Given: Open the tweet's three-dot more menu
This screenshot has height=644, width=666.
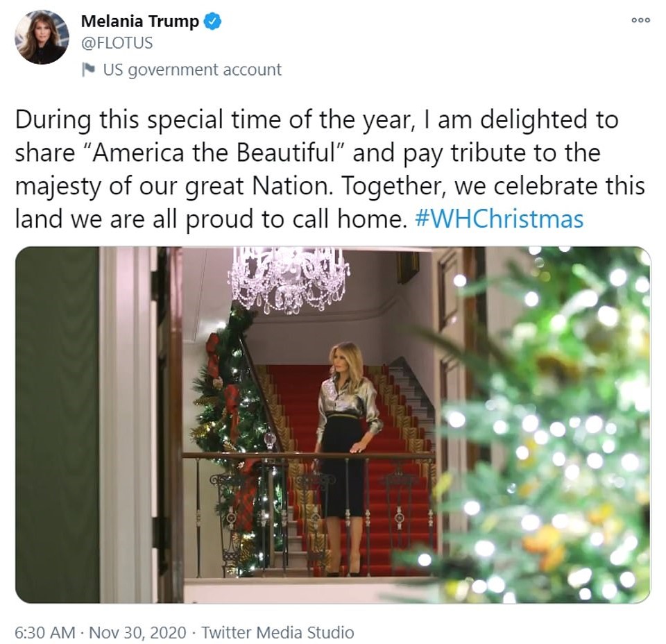Looking at the screenshot, I should (640, 20).
